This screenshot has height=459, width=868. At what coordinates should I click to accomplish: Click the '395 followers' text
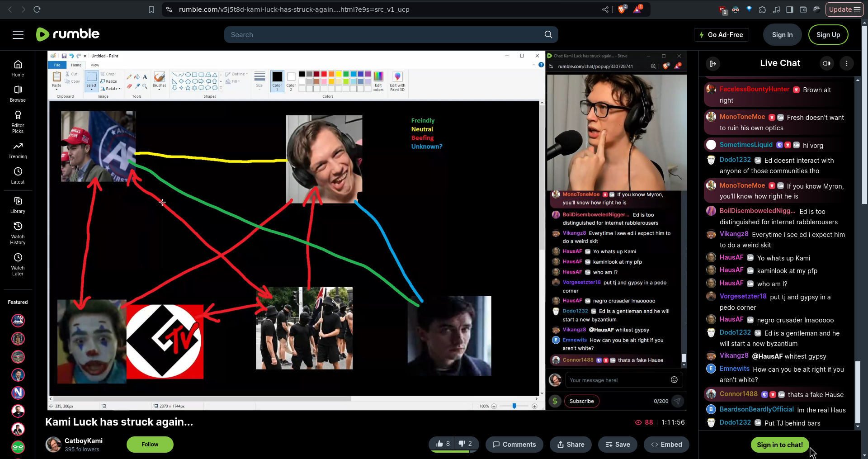tap(82, 450)
